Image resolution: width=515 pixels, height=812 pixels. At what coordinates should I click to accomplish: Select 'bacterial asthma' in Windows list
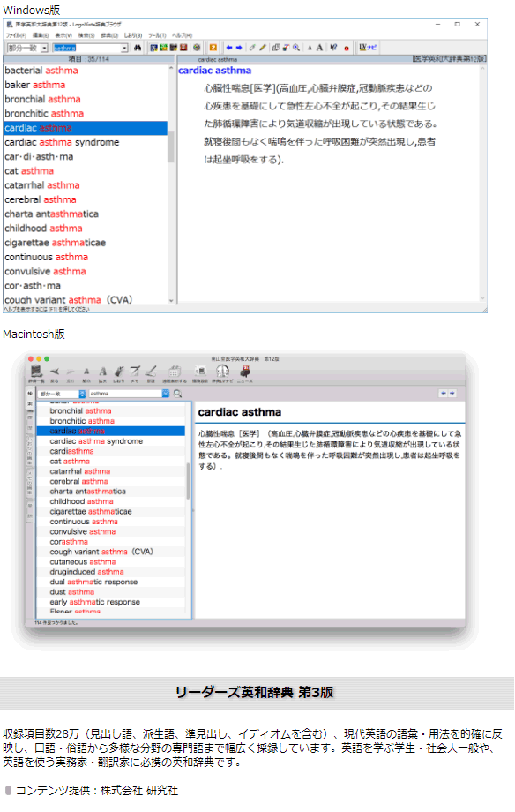pyautogui.click(x=41, y=71)
